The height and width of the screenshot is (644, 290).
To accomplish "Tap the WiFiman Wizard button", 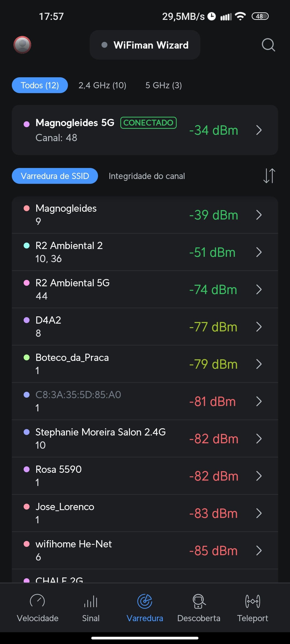I will (145, 45).
